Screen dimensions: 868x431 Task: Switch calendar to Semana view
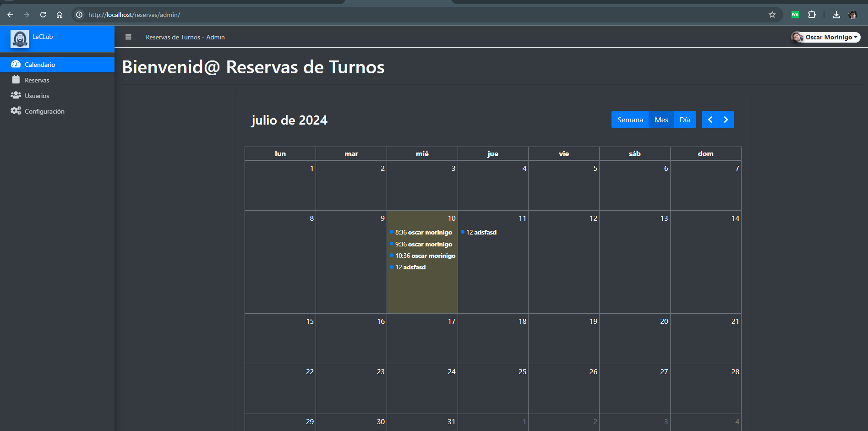tap(630, 120)
